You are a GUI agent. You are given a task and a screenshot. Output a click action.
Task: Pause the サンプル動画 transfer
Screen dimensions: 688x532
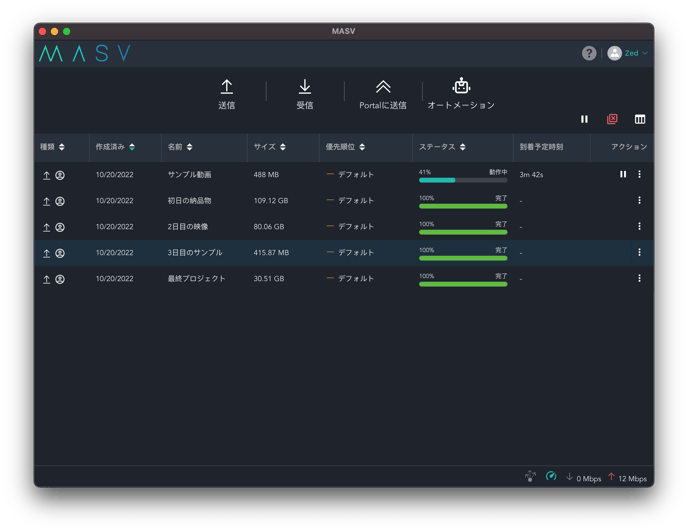pyautogui.click(x=623, y=174)
